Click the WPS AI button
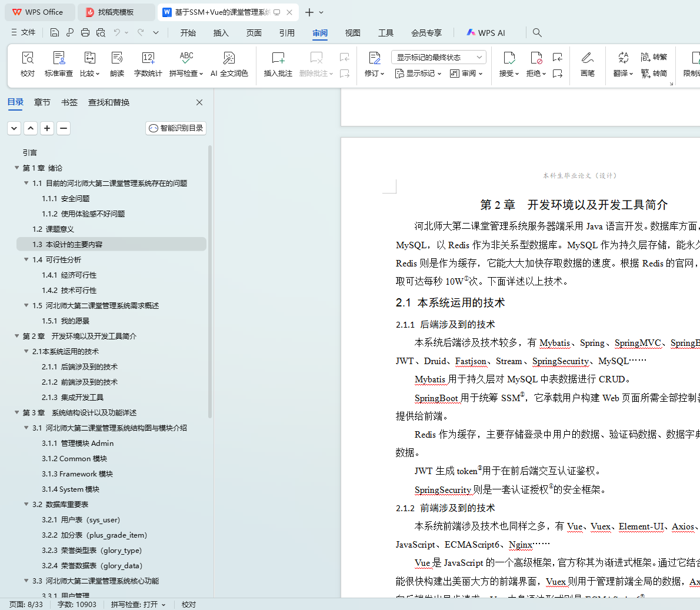 coord(486,33)
